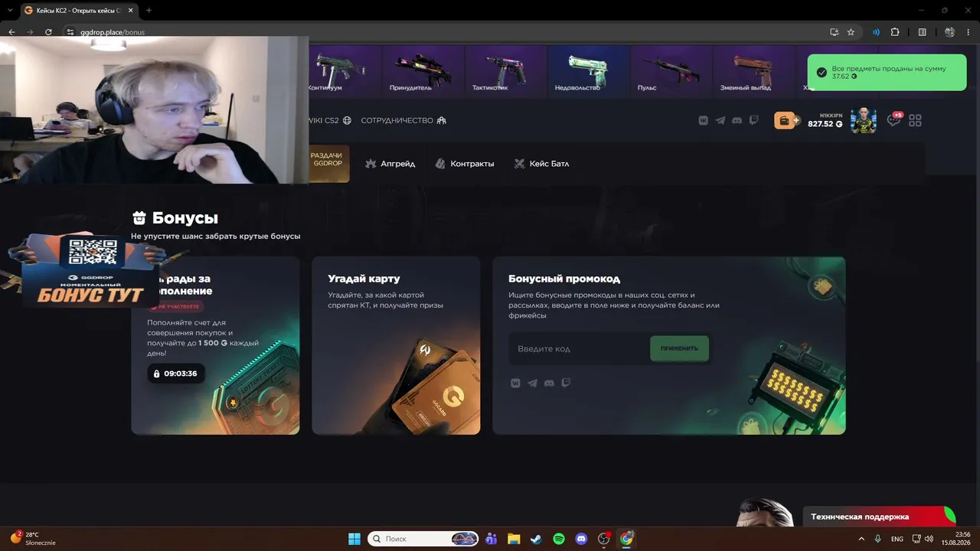The width and height of the screenshot is (980, 551).
Task: Reload the ggdrop page
Action: [48, 32]
